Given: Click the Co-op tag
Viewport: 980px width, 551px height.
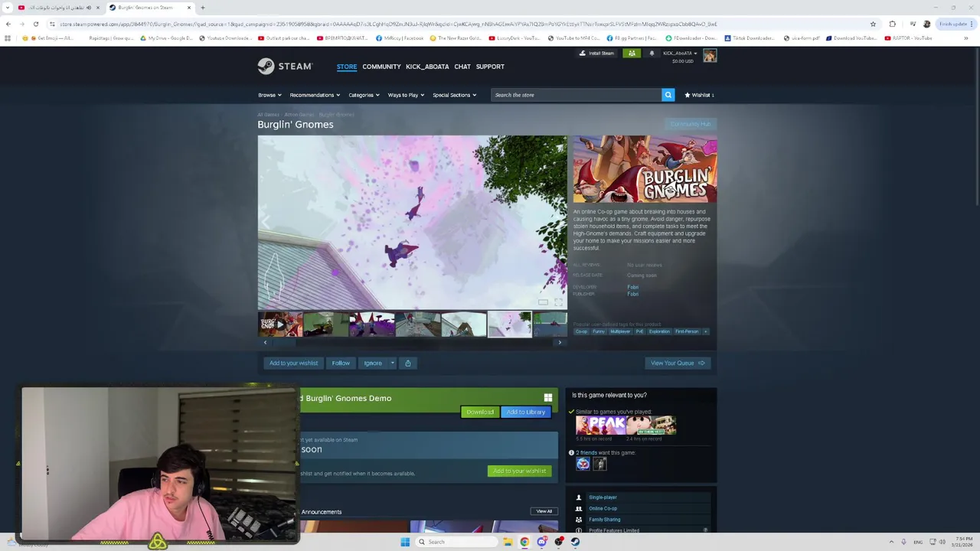Looking at the screenshot, I should [x=581, y=331].
